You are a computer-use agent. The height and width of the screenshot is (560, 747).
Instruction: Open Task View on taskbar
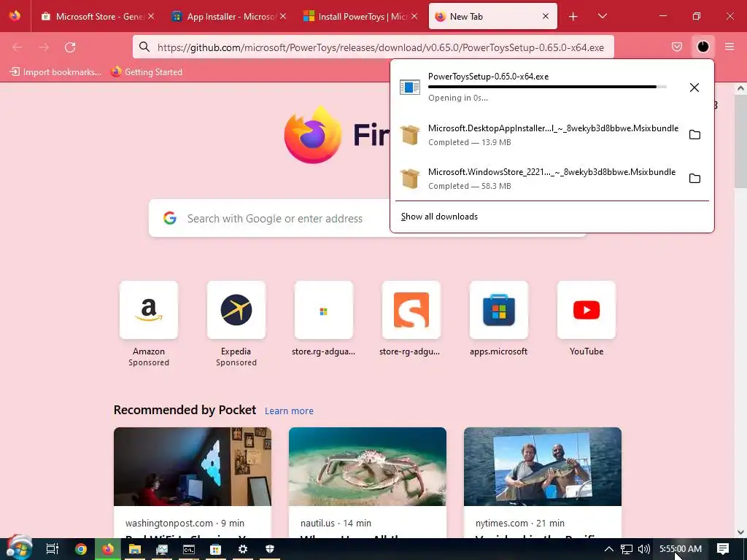click(53, 549)
